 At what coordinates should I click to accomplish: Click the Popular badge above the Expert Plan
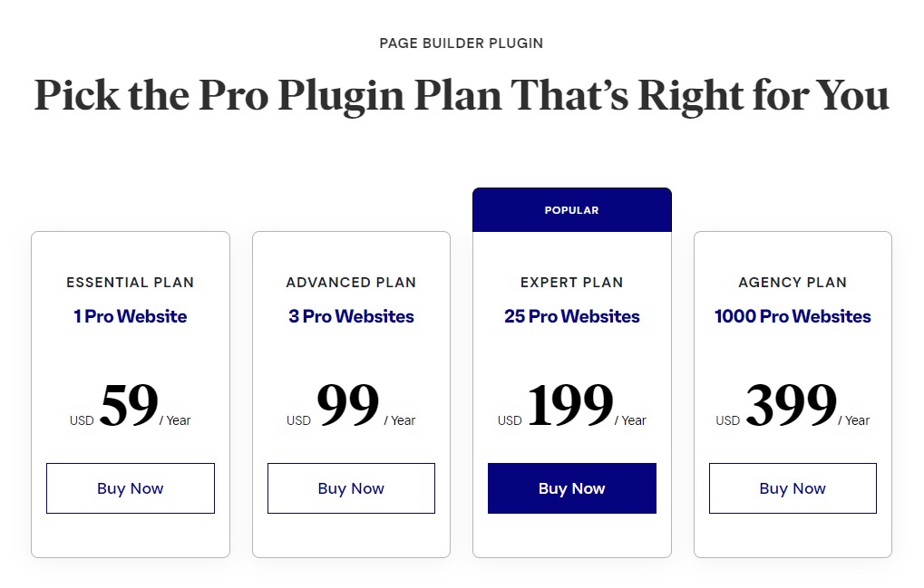(571, 210)
